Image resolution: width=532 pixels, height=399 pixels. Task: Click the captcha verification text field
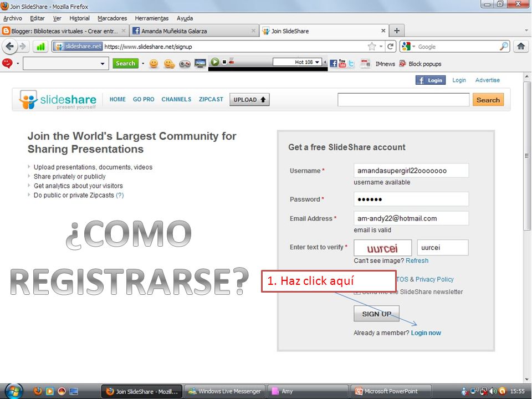coord(443,247)
